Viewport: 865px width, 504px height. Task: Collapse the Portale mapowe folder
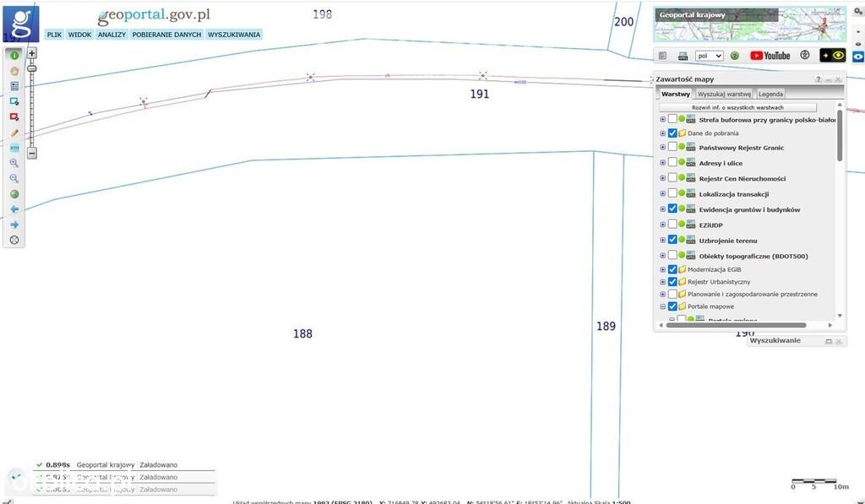[x=662, y=306]
